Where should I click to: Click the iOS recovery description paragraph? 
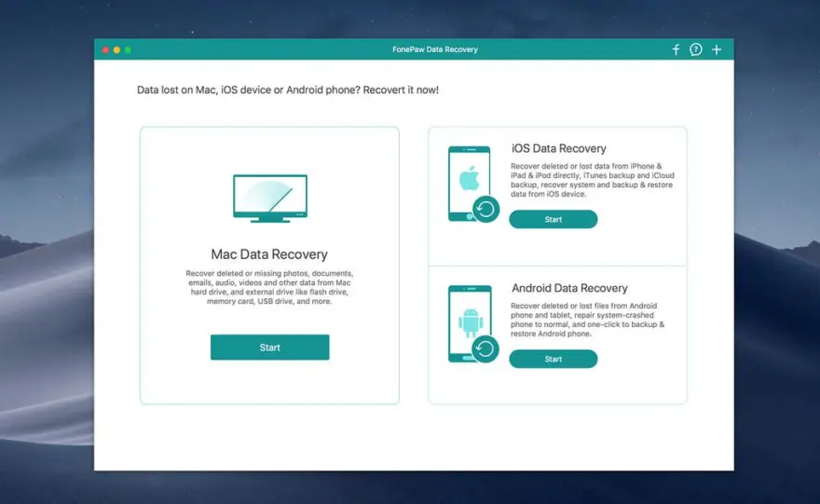tap(593, 180)
